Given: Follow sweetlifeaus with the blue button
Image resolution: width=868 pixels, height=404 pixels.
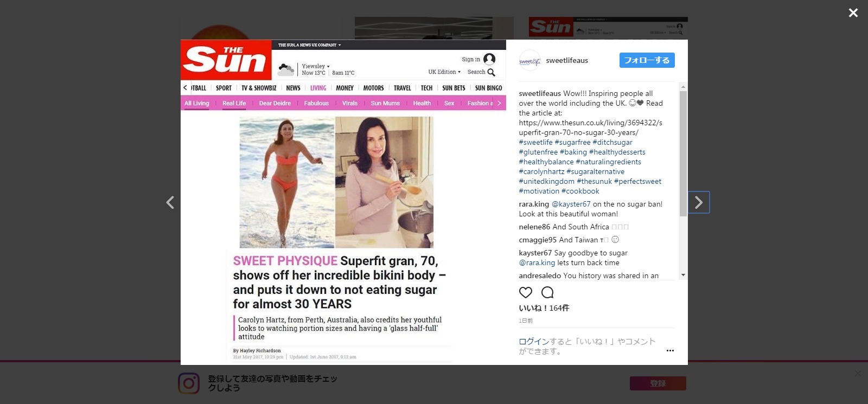Looking at the screenshot, I should click(x=647, y=60).
